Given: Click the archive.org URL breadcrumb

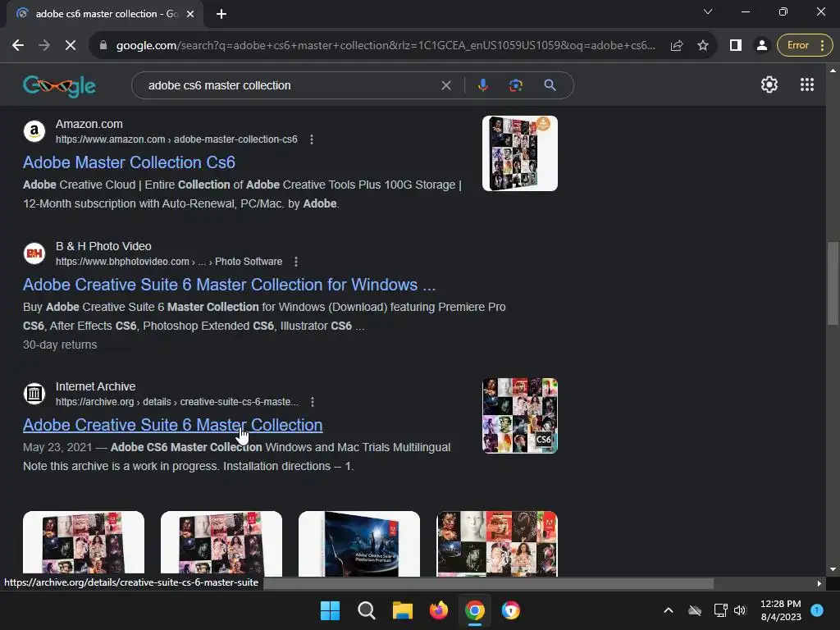Looking at the screenshot, I should pos(177,402).
